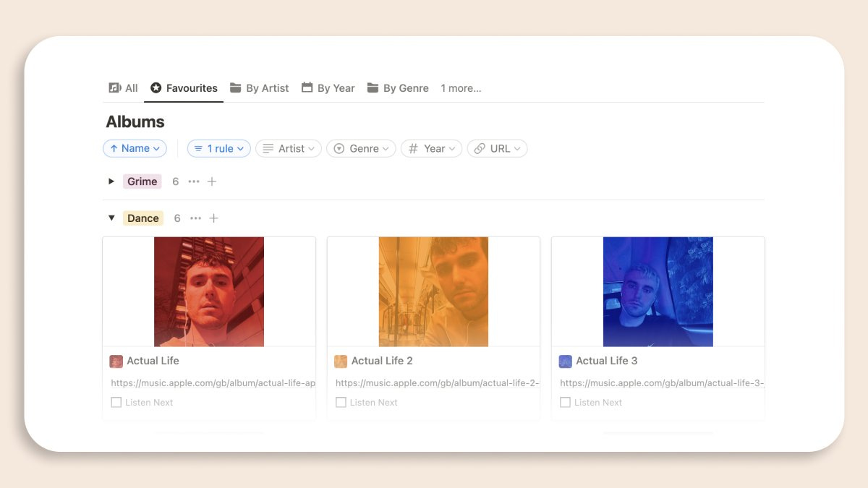
Task: Select the Favourites view tab
Action: 184,88
